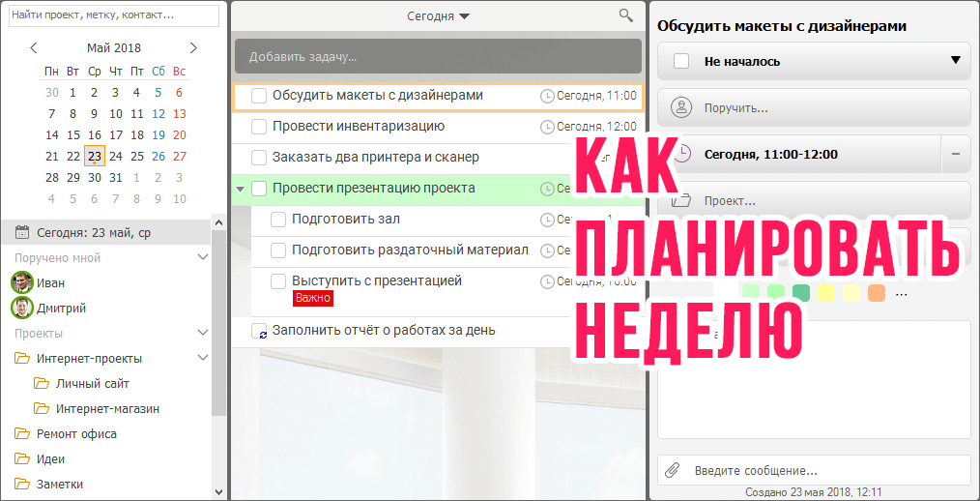The width and height of the screenshot is (980, 501).
Task: Click clock icon beside Провести инвентаризацию
Action: (x=547, y=127)
